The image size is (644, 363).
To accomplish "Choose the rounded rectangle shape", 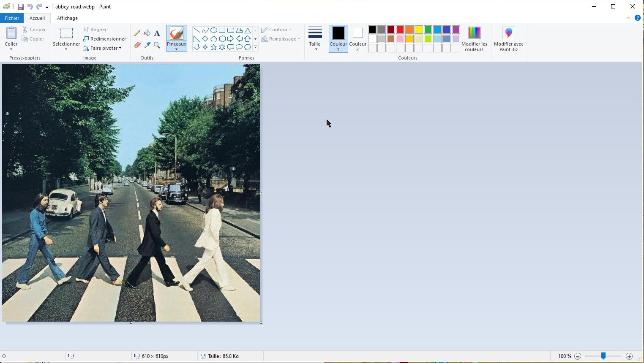I will tap(230, 30).
